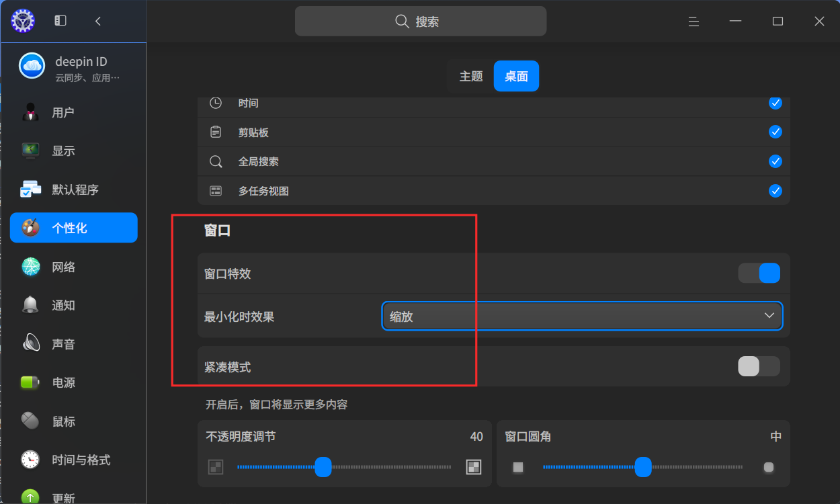840x504 pixels.
Task: Uncheck the 全局搜索 plugin checkbox
Action: 775,161
